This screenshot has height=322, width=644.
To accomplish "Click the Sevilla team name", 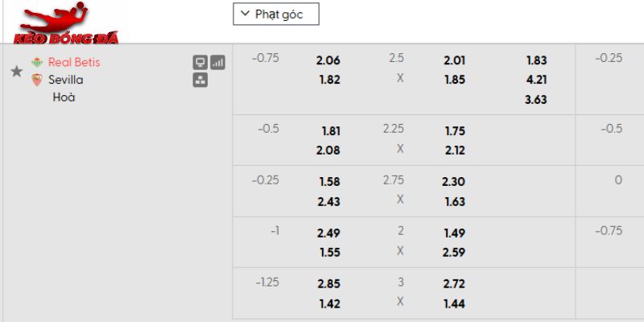I will (65, 80).
